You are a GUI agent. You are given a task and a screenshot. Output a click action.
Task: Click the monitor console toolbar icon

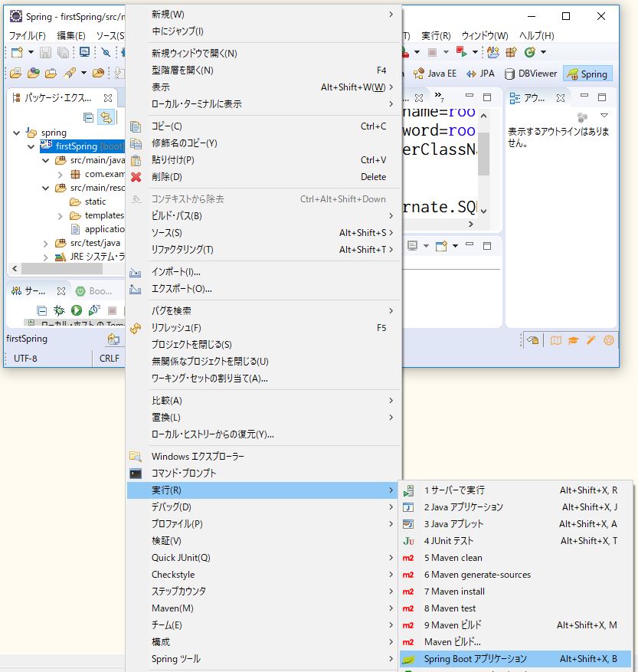tap(85, 52)
